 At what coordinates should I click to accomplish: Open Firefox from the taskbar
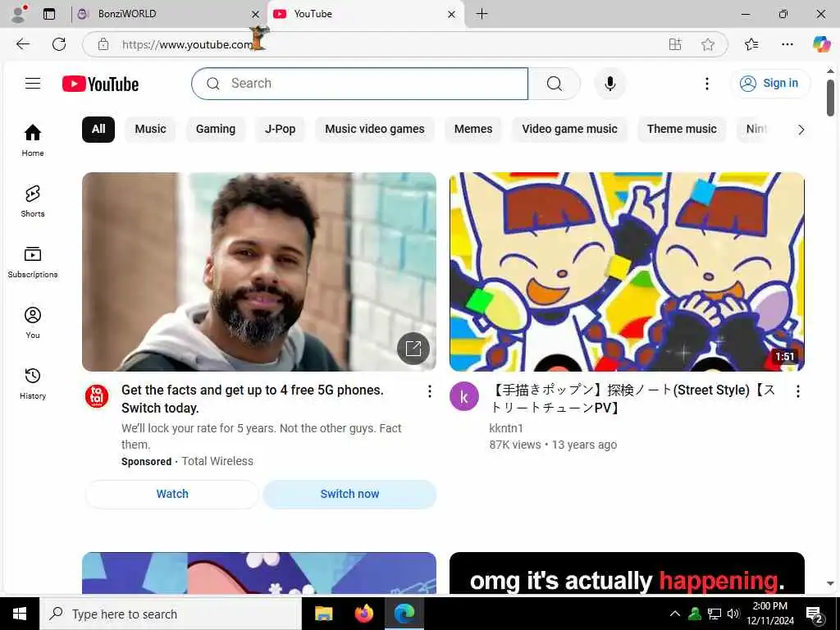pos(363,614)
